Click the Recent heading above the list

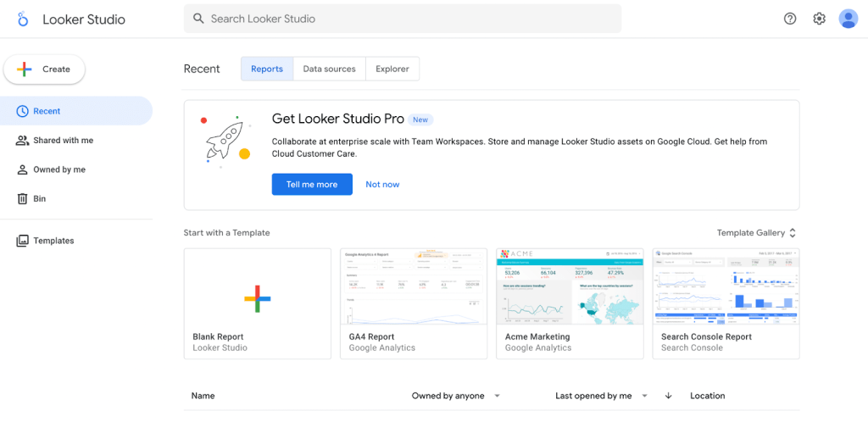(x=202, y=69)
